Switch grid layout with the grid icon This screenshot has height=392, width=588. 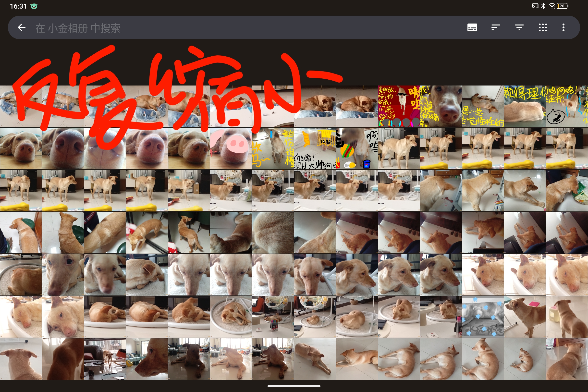point(543,27)
